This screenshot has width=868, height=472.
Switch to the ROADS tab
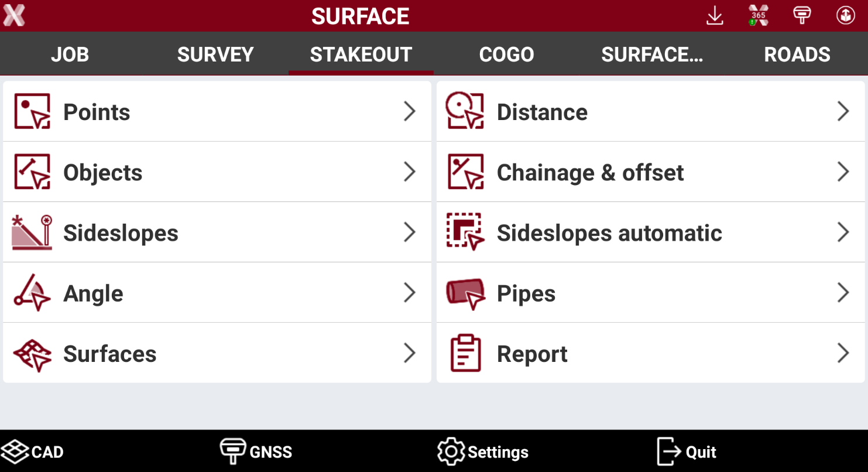tap(797, 54)
